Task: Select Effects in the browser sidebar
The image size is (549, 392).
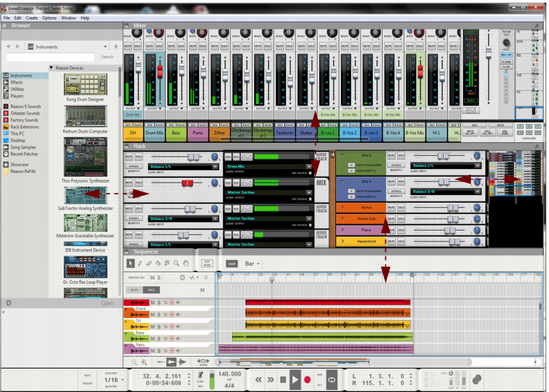Action: pyautogui.click(x=16, y=83)
